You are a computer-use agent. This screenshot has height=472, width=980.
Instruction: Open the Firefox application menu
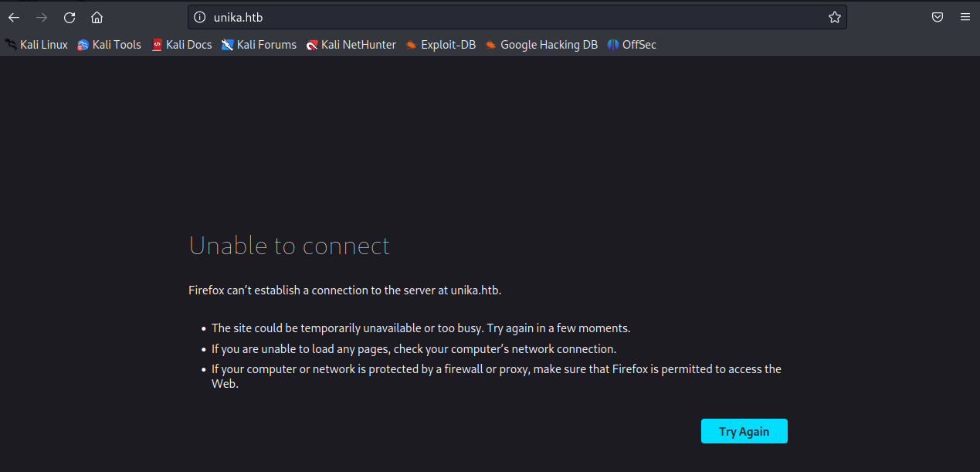pos(965,17)
